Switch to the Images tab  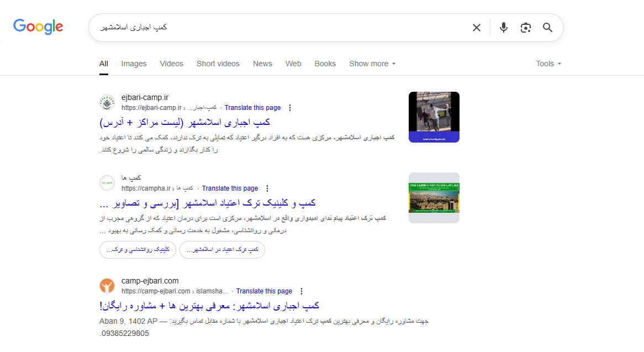click(134, 64)
